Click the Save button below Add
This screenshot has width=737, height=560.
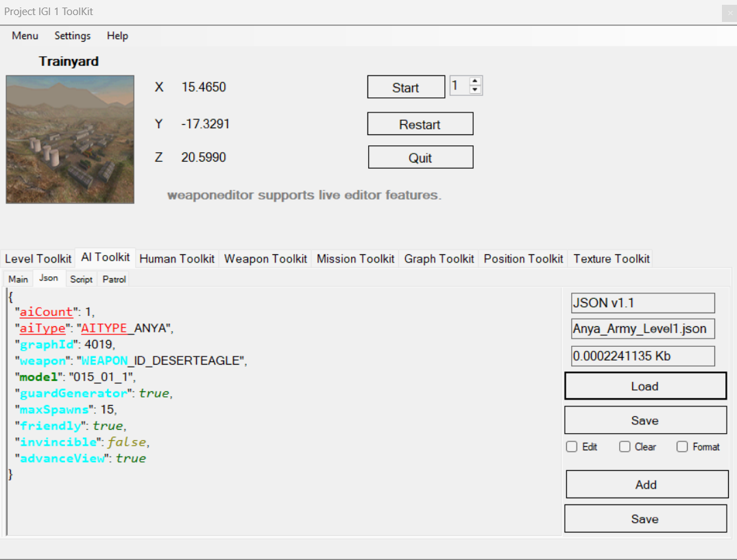[x=645, y=519]
